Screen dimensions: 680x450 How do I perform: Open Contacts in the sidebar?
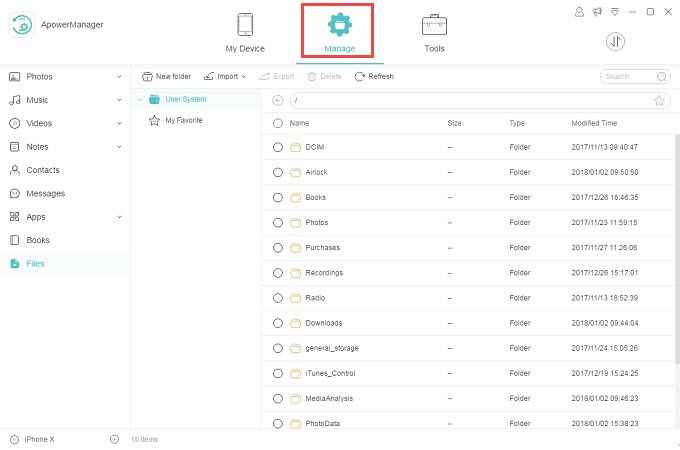(42, 170)
